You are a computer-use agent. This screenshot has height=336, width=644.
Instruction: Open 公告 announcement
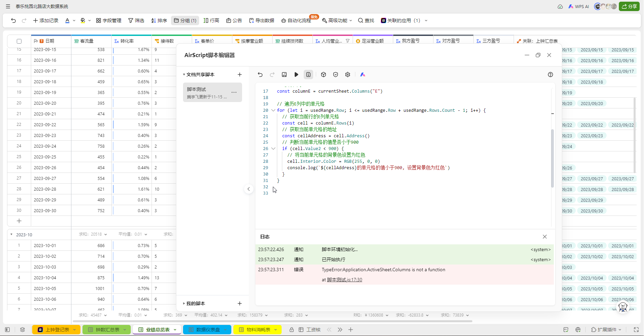pyautogui.click(x=234, y=20)
